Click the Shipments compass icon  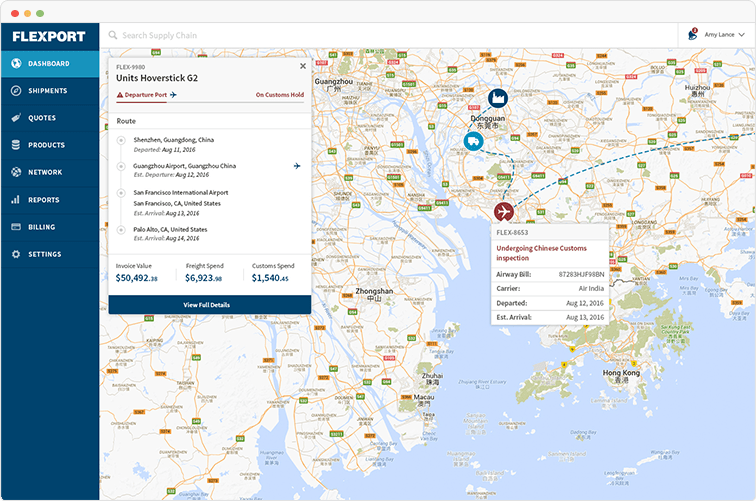click(x=16, y=91)
